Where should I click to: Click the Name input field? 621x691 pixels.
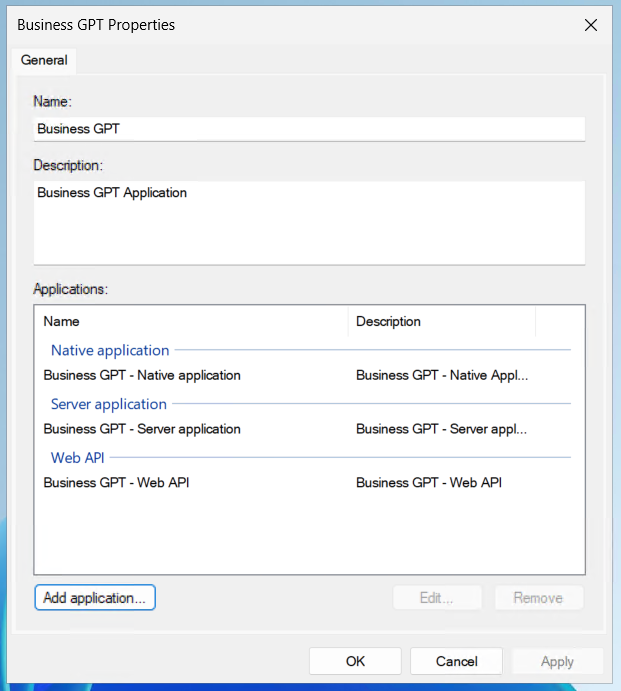tap(309, 129)
